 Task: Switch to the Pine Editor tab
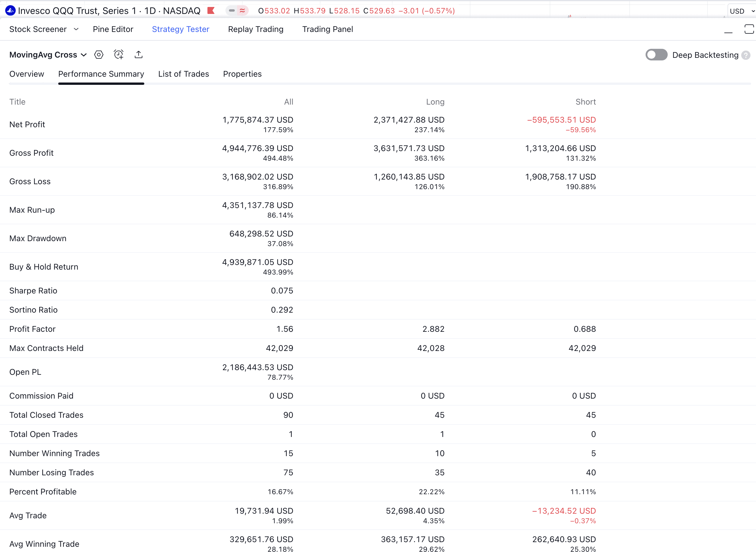113,29
